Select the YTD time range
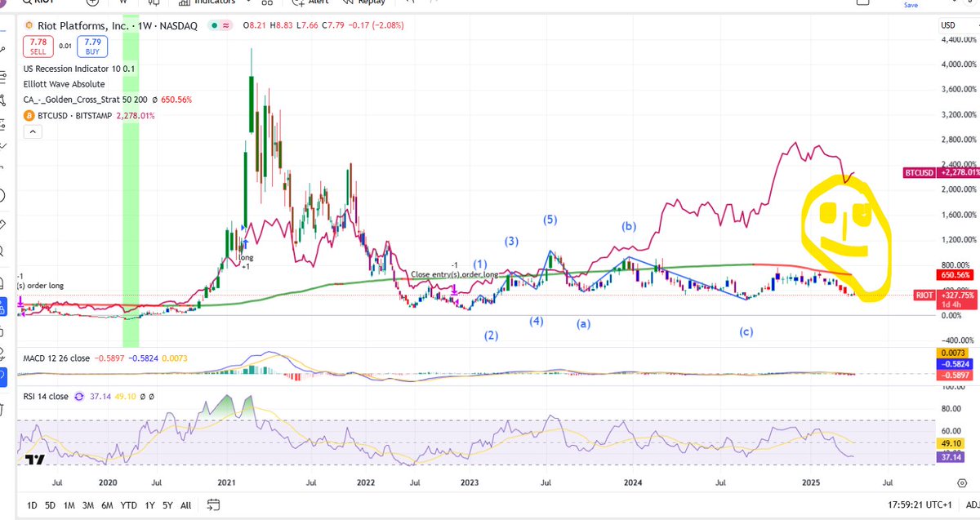 (x=128, y=505)
